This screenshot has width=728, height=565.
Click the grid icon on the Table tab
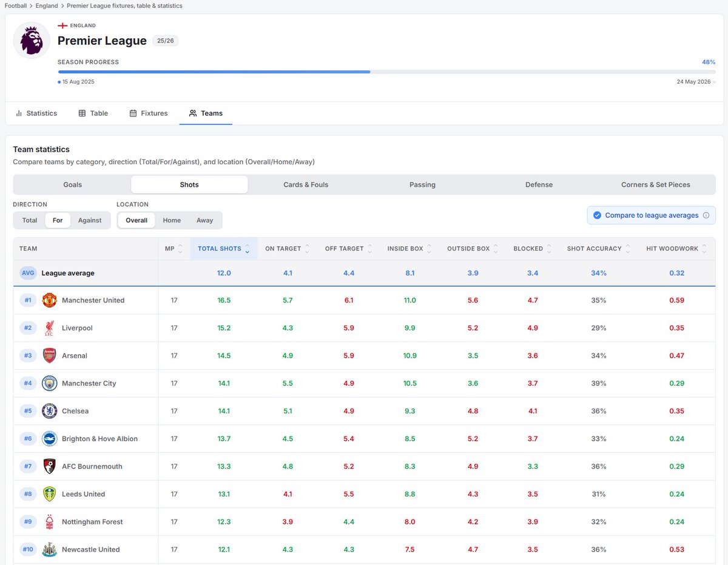[x=82, y=113]
